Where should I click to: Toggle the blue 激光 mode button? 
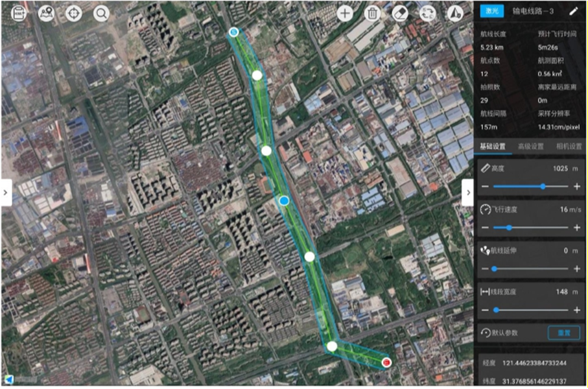[492, 11]
